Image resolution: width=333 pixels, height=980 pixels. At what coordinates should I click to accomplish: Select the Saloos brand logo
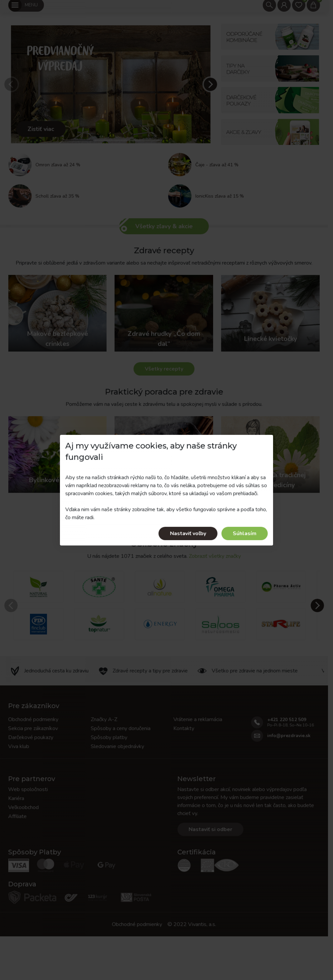tap(221, 624)
